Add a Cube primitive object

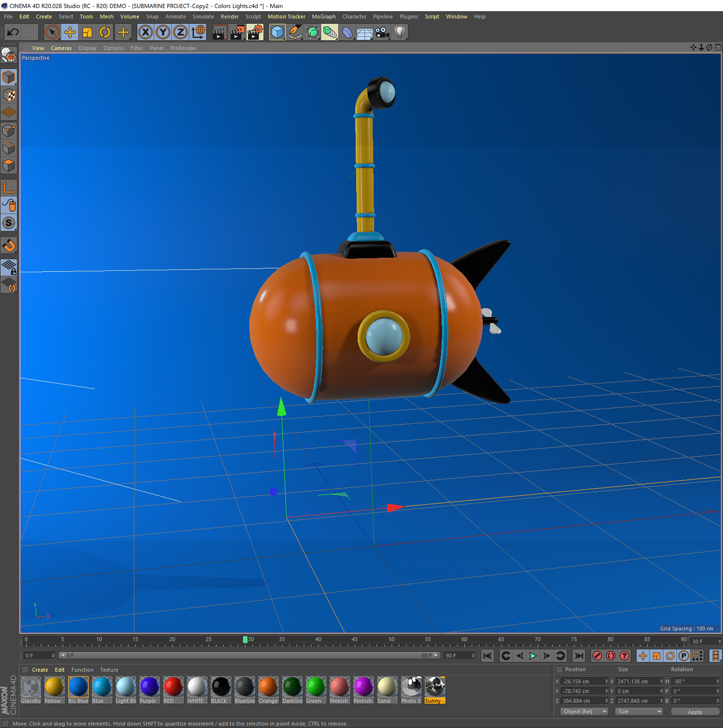click(277, 32)
